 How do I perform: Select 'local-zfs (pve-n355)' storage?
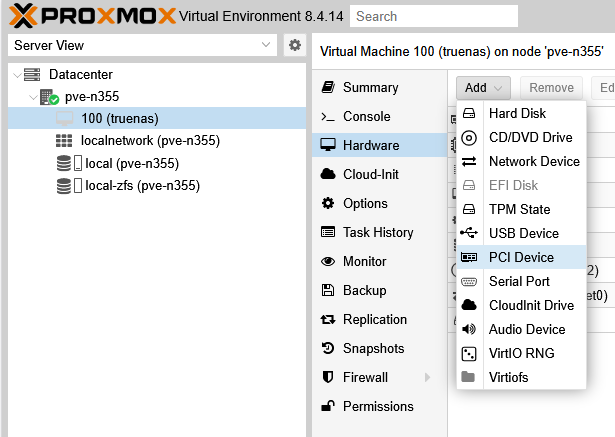point(157,186)
